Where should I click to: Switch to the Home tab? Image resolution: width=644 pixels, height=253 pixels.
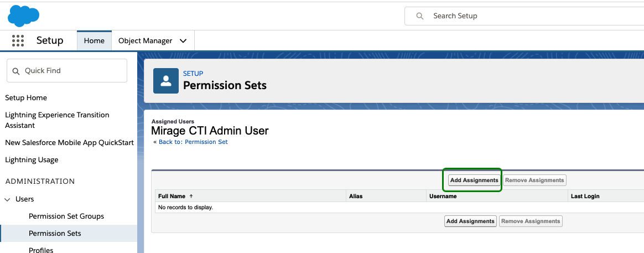94,40
